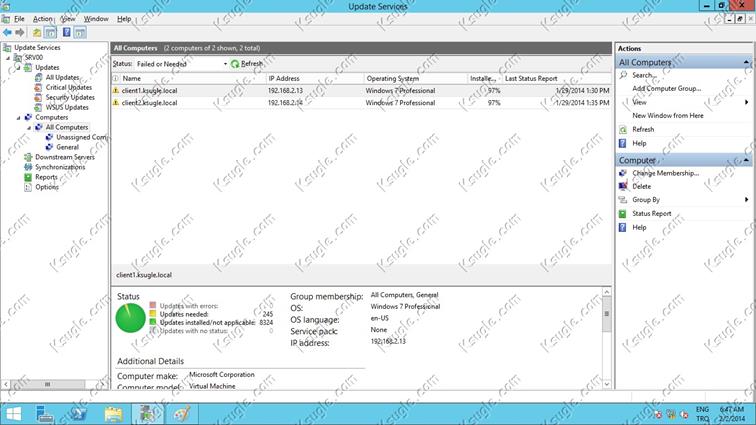Open the Windows Start button
This screenshot has width=756, height=425.
[13, 414]
